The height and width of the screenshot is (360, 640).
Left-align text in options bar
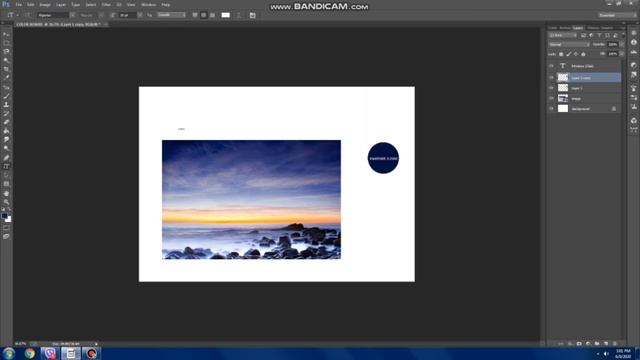(195, 15)
